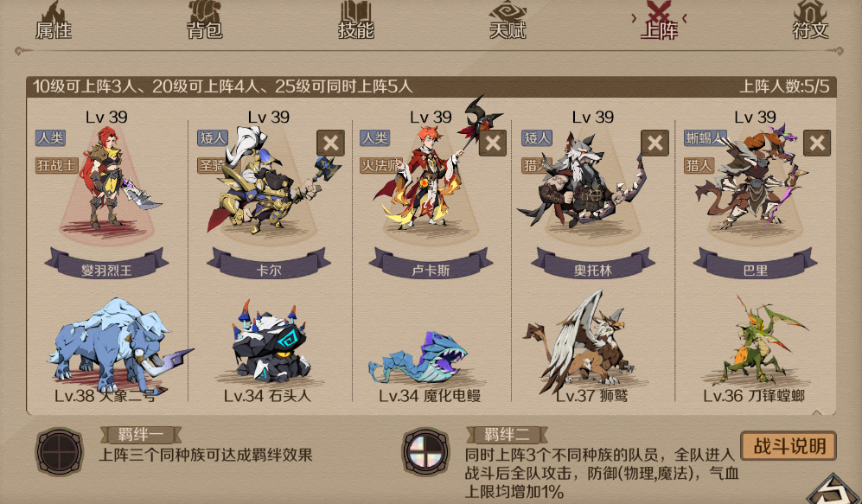
Task: Remove 卡尔 from the lineup
Action: pyautogui.click(x=330, y=143)
